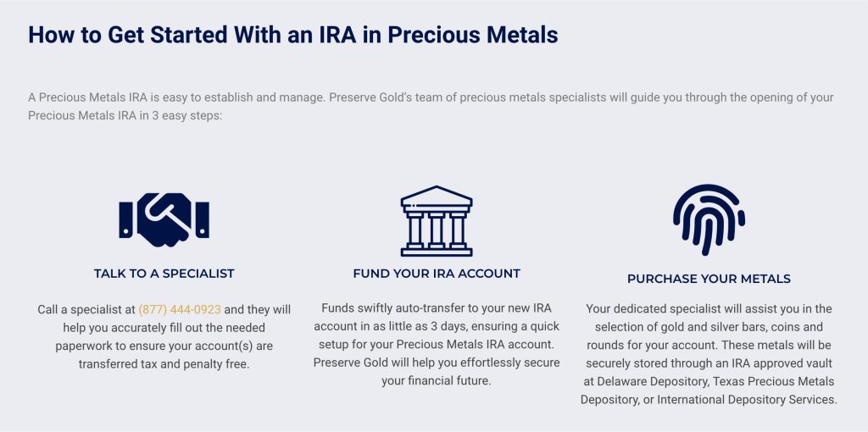868x432 pixels.
Task: Click the main "How to Get Started" title
Action: click(293, 35)
